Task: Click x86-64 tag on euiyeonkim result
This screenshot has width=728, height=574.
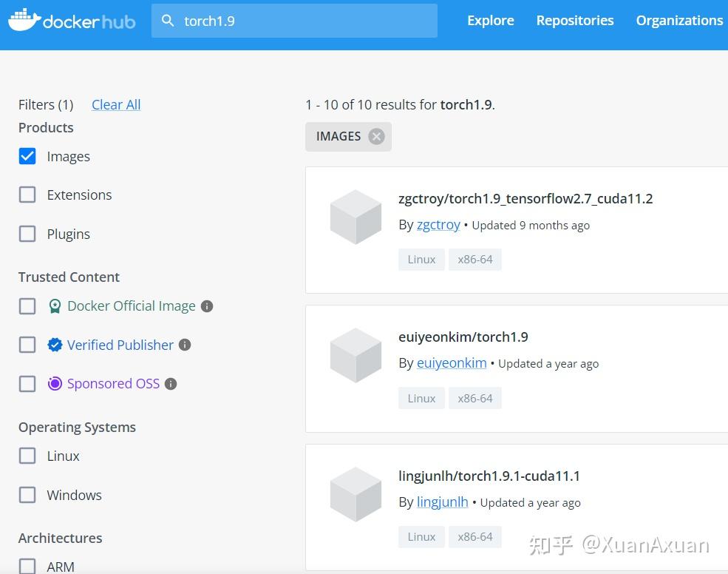Action: click(475, 398)
